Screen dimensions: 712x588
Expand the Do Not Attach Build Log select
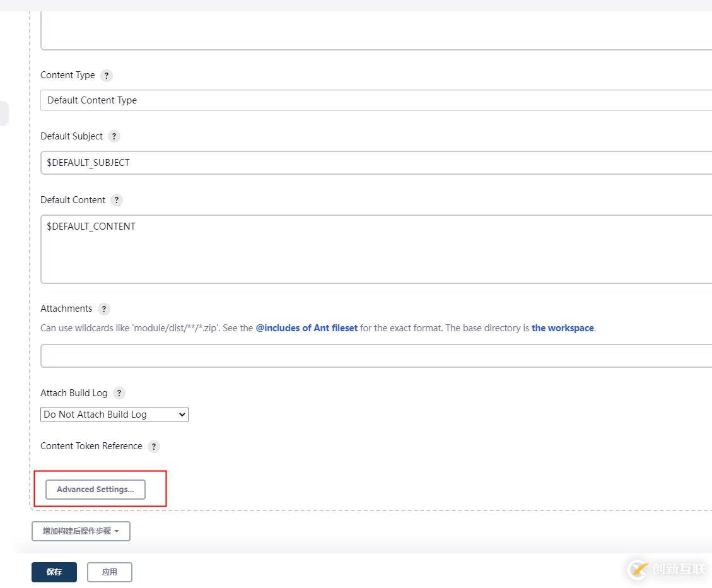[x=114, y=415]
